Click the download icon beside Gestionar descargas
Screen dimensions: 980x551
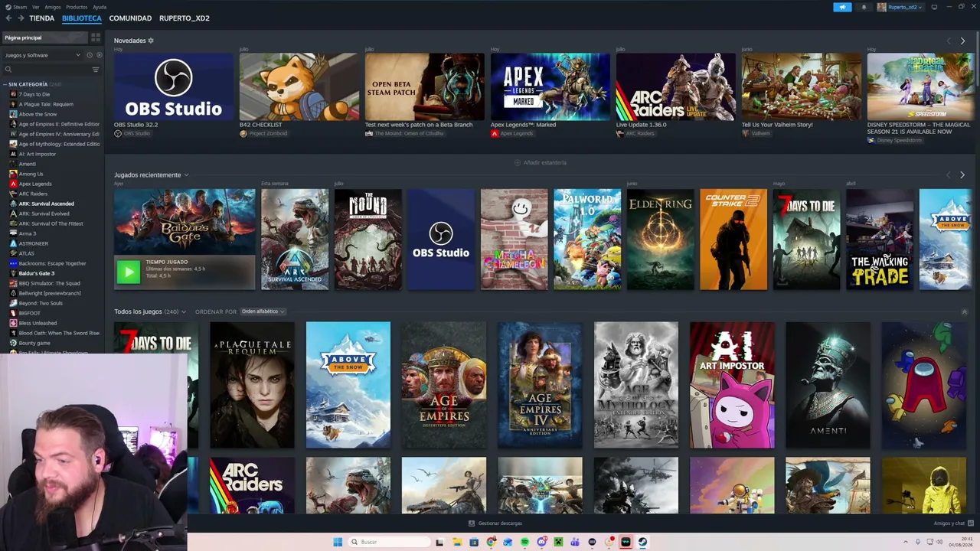[x=472, y=523]
